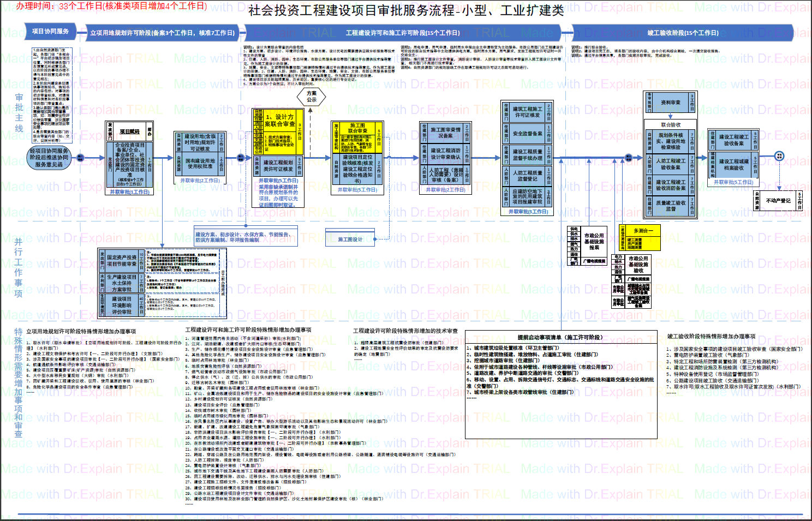Click the 市政公用基础设施验收 box
Viewport: 812px width, 521px height.
[638, 264]
